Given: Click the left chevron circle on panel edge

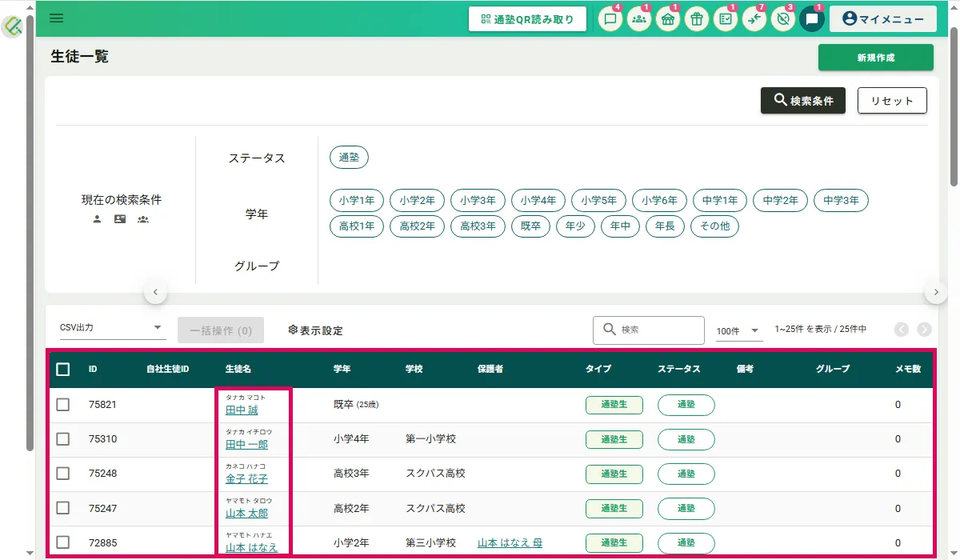Looking at the screenshot, I should (155, 293).
